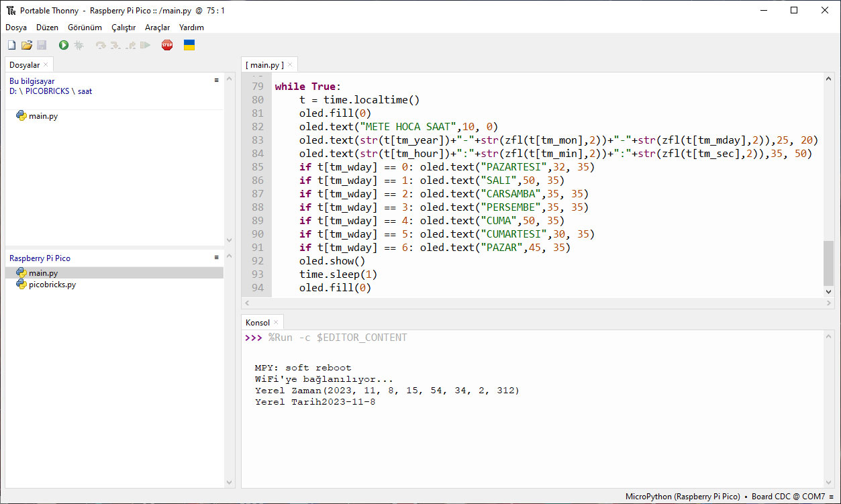This screenshot has width=841, height=504.
Task: Click the Ukraine flag support icon
Action: [189, 45]
